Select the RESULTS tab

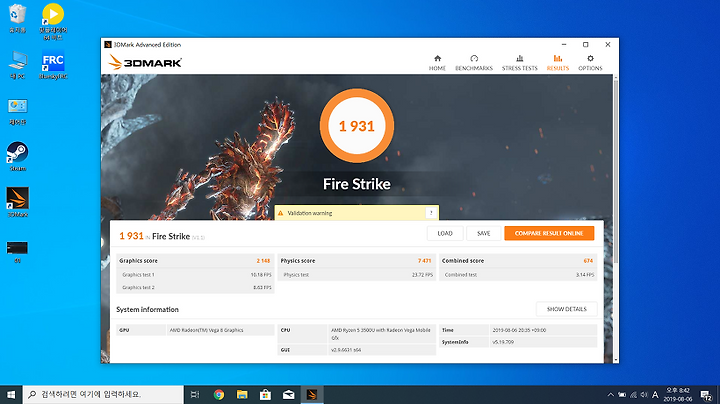[557, 62]
